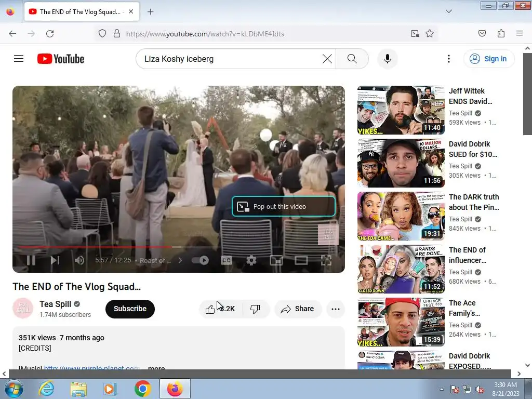532x399 pixels.
Task: Launch Chrome from taskbar
Action: click(x=142, y=389)
